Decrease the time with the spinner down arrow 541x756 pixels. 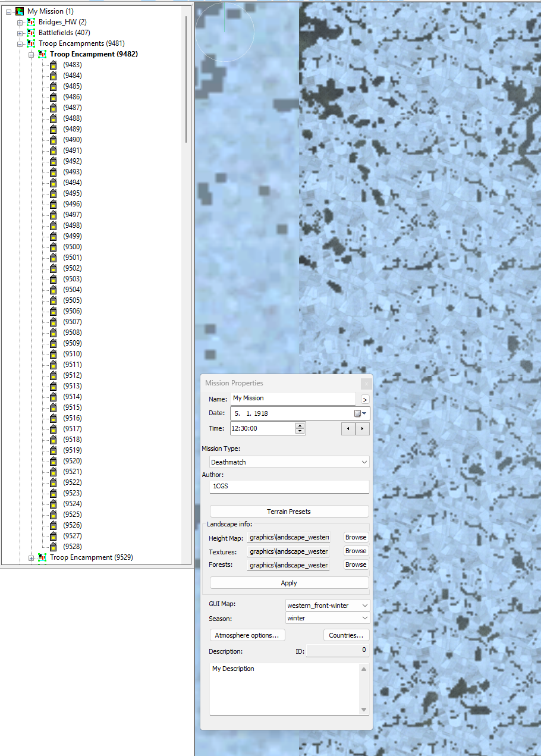pyautogui.click(x=300, y=431)
